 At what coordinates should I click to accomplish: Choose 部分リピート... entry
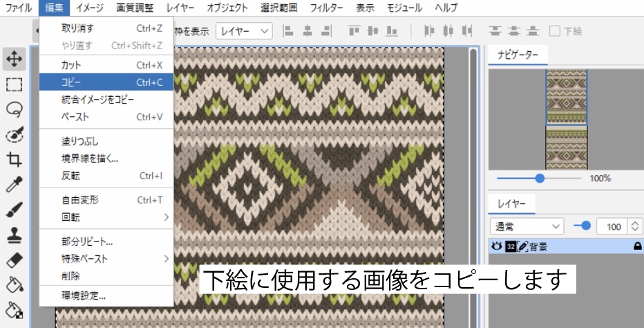click(x=107, y=242)
